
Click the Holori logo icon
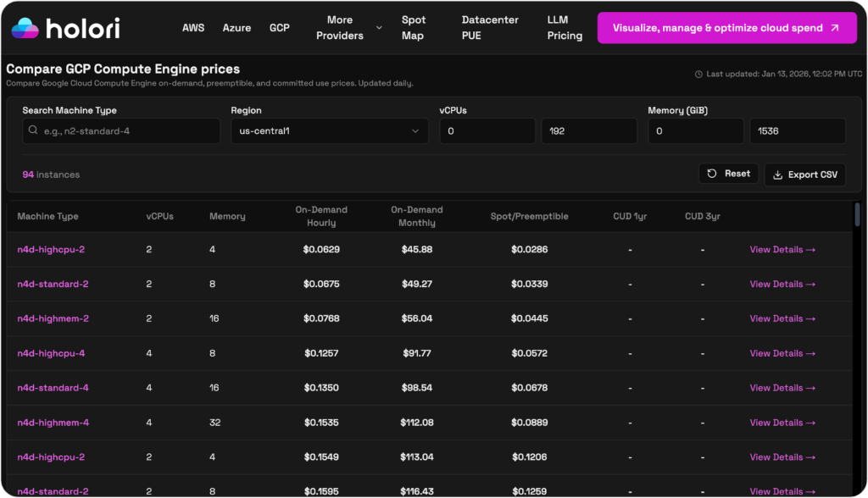coord(26,26)
